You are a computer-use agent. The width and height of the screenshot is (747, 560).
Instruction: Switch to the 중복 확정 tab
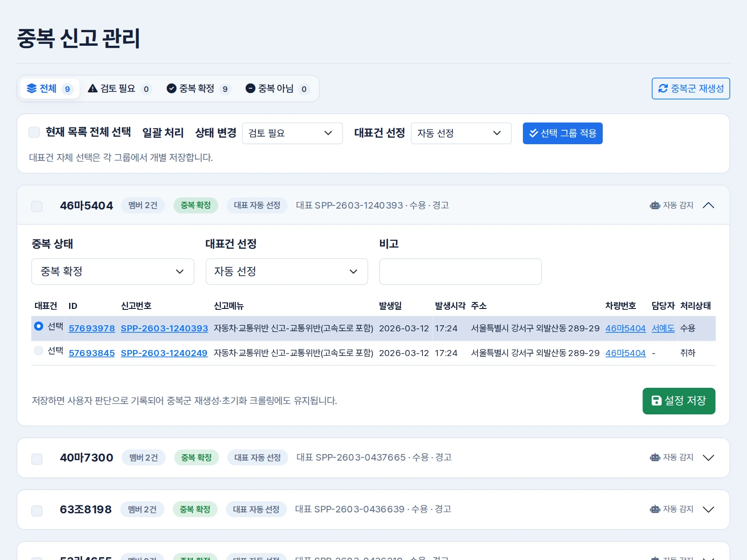coord(199,89)
